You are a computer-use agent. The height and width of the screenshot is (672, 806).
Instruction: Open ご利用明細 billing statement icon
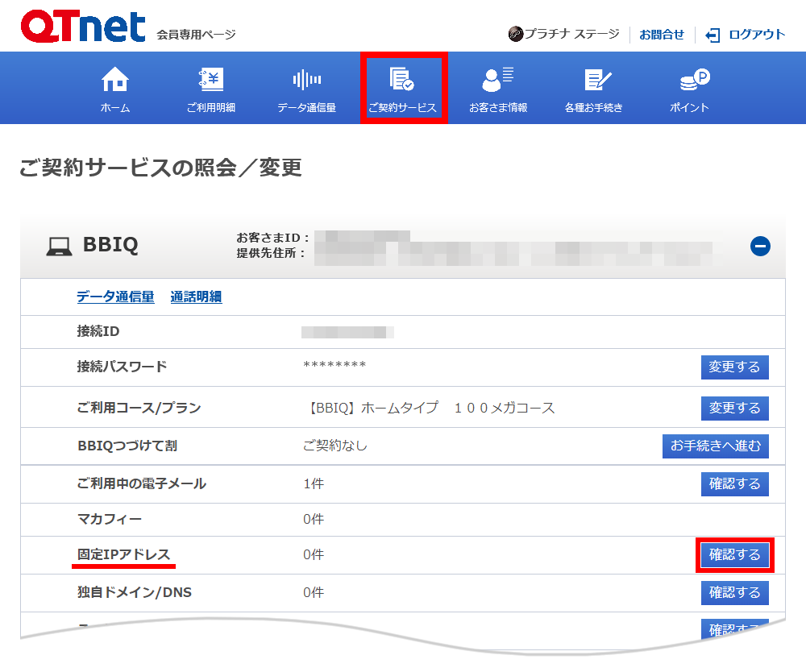210,79
